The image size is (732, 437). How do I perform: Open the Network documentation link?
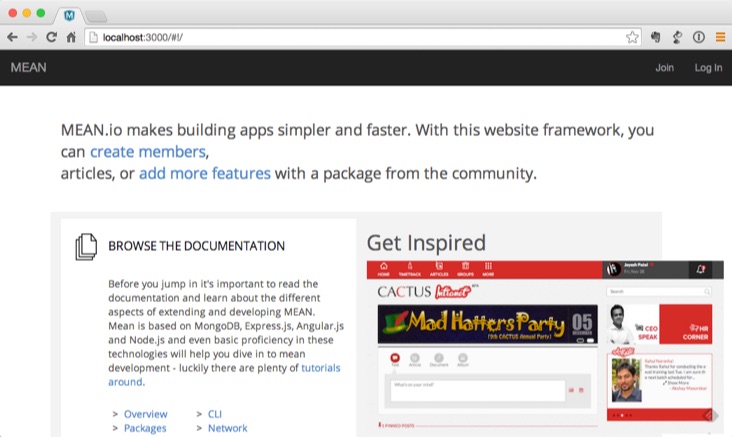(228, 428)
